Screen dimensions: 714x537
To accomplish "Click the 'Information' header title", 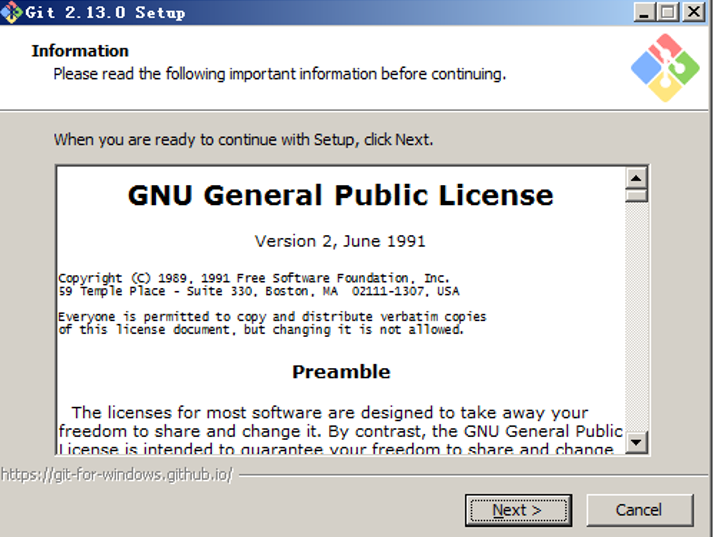I will (x=80, y=51).
